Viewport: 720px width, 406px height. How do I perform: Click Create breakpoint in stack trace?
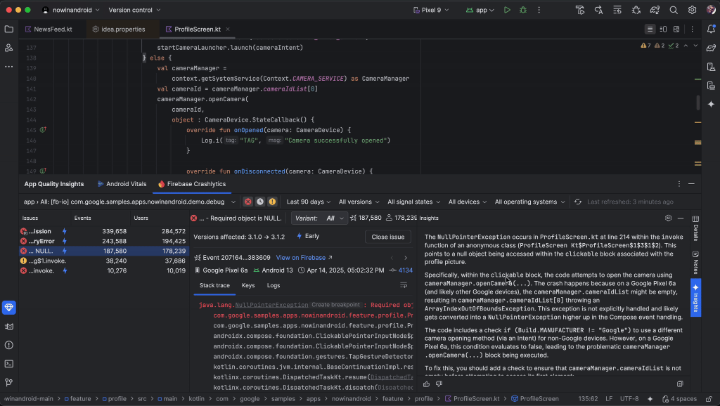coord(336,305)
